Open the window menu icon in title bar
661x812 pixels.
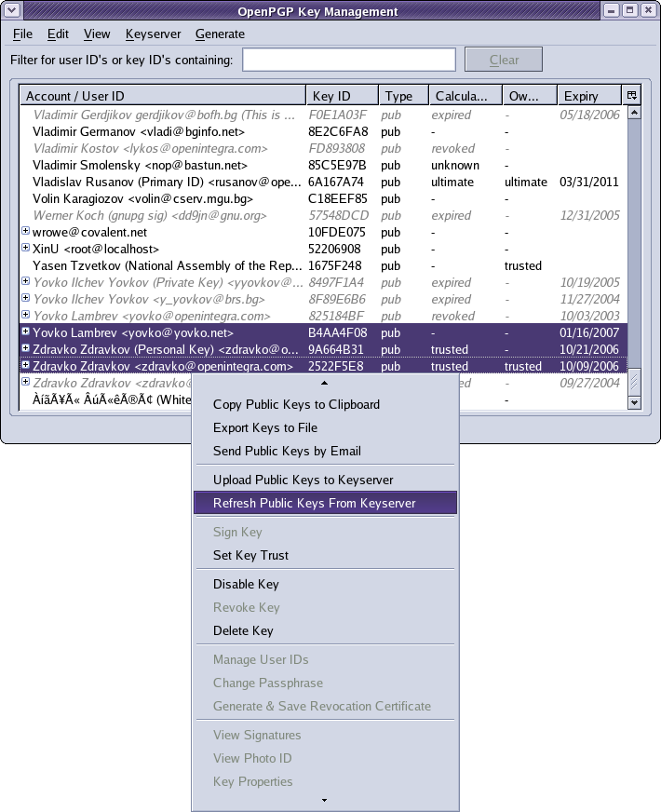[11, 10]
